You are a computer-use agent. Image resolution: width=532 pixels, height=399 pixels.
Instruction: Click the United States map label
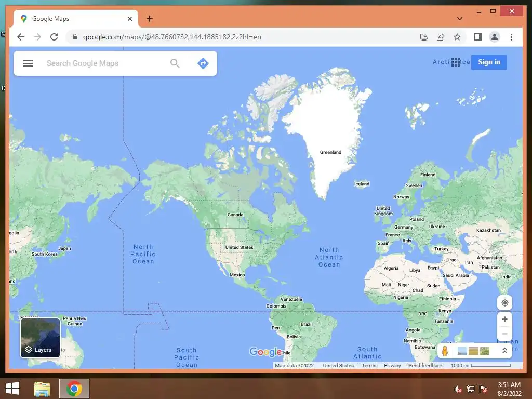pos(239,247)
